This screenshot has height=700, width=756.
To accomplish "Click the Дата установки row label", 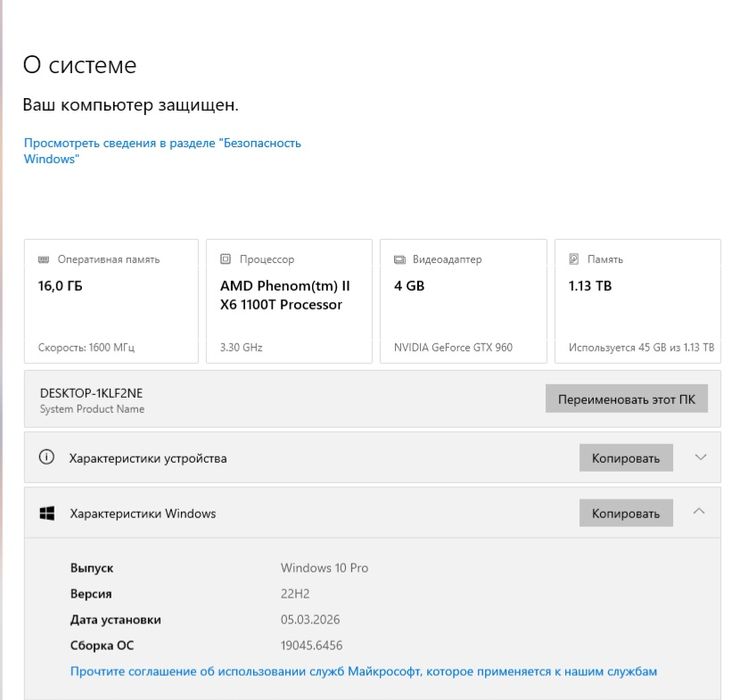I will pyautogui.click(x=116, y=619).
